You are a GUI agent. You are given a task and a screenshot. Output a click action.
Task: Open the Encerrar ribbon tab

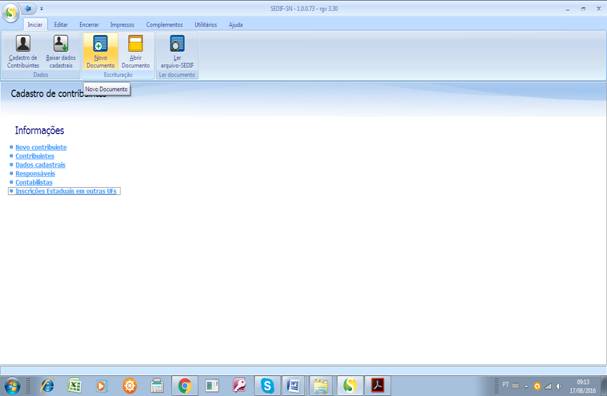pos(89,24)
